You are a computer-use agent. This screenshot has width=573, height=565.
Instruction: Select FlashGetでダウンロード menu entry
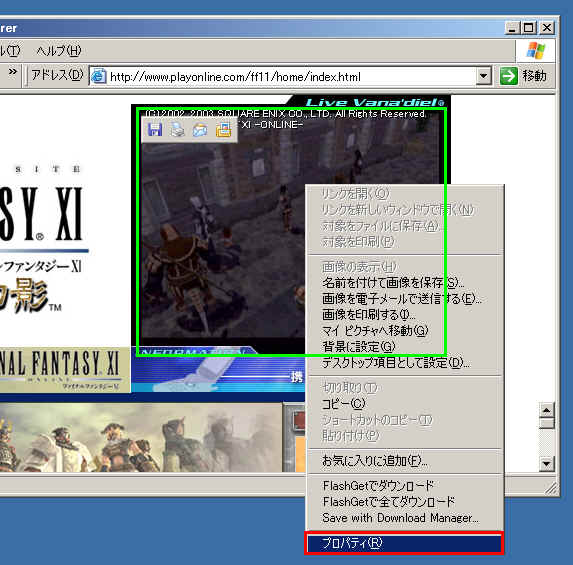404,485
